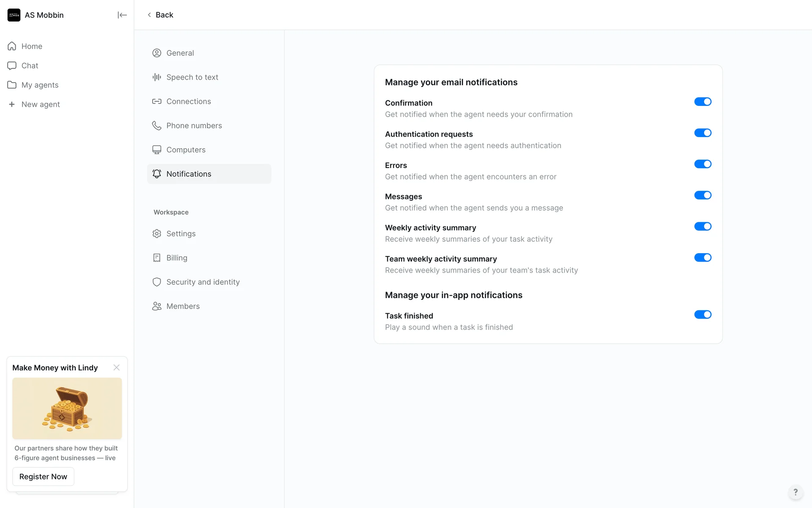
Task: Go back using the Back chevron
Action: 150,15
